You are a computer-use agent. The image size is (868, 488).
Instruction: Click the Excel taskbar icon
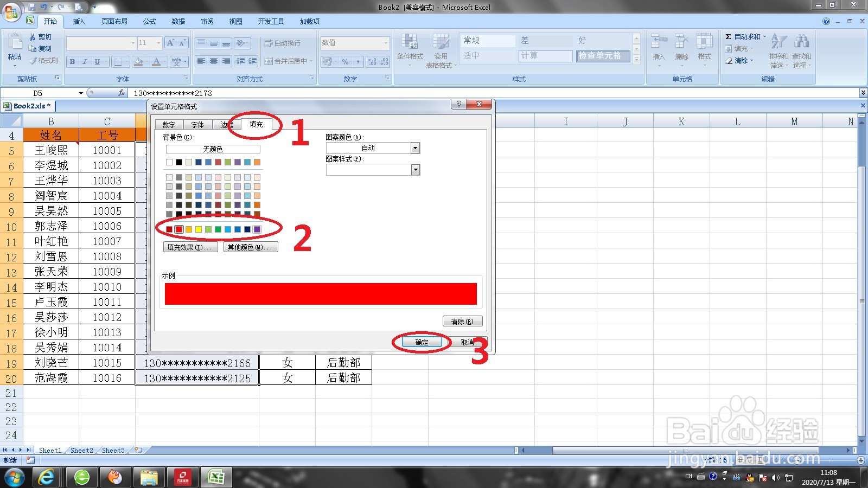click(216, 477)
